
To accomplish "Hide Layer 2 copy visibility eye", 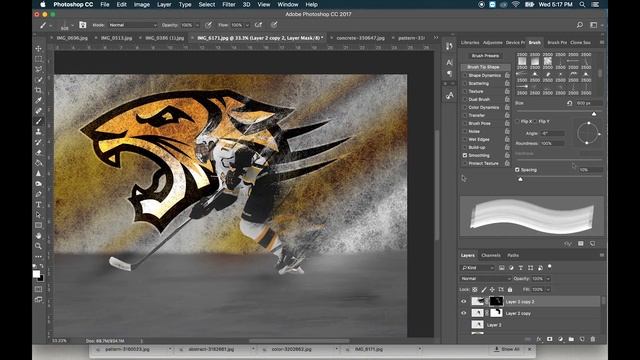I will click(464, 313).
